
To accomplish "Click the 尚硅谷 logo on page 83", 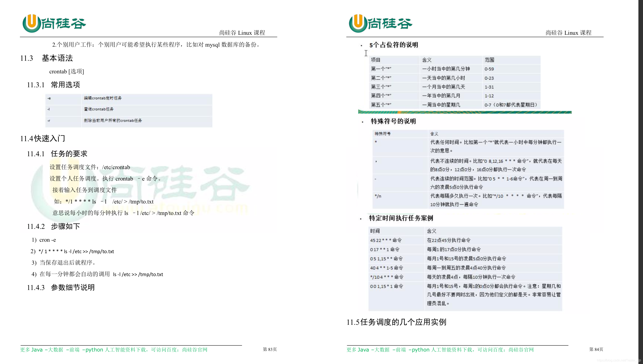I will coord(54,23).
